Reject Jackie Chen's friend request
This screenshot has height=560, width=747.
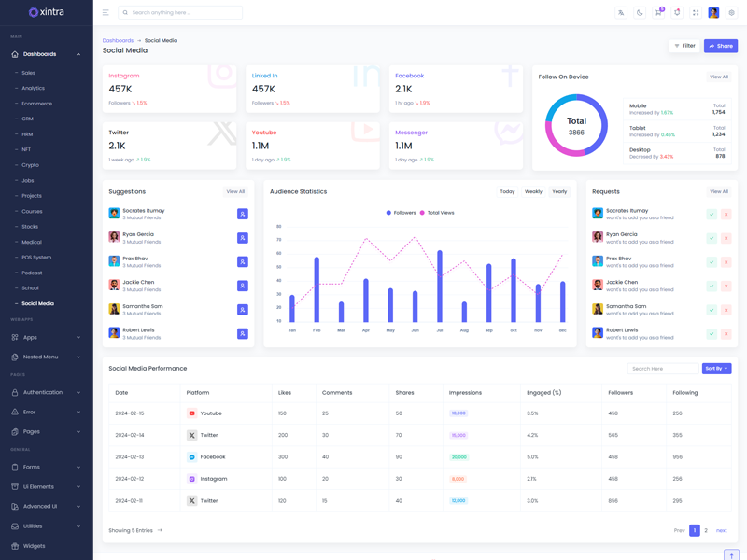click(726, 286)
